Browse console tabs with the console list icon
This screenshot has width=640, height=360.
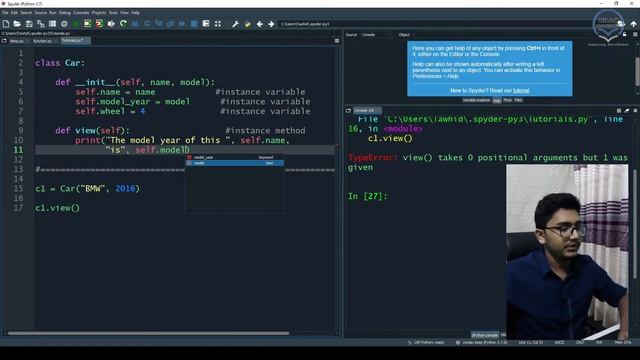tap(348, 111)
